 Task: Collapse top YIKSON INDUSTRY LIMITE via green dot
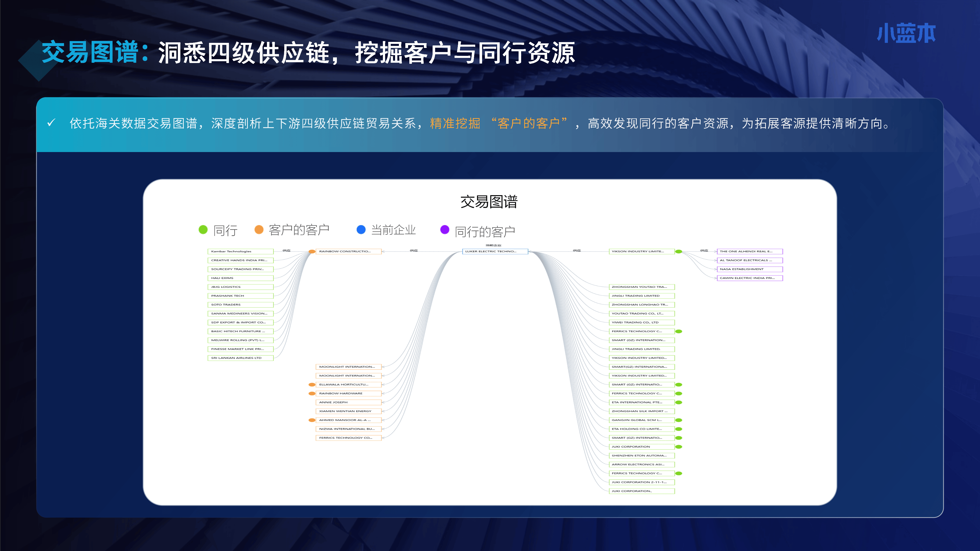coord(679,251)
